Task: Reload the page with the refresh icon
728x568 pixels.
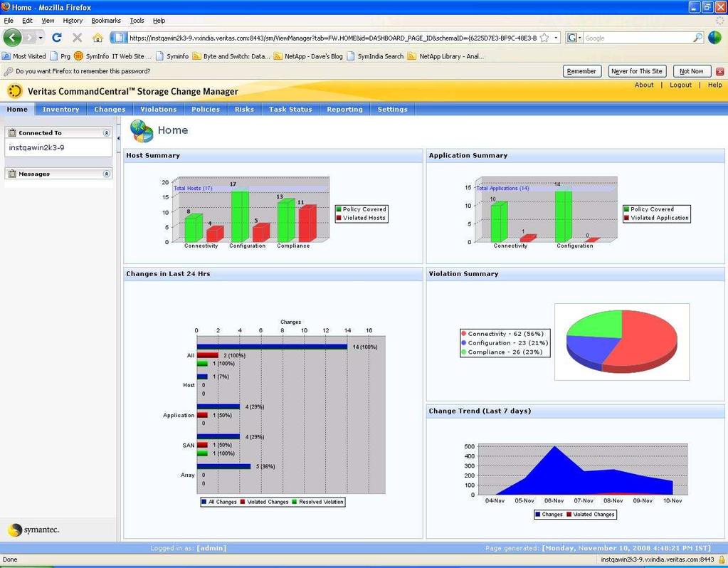Action: click(x=57, y=38)
